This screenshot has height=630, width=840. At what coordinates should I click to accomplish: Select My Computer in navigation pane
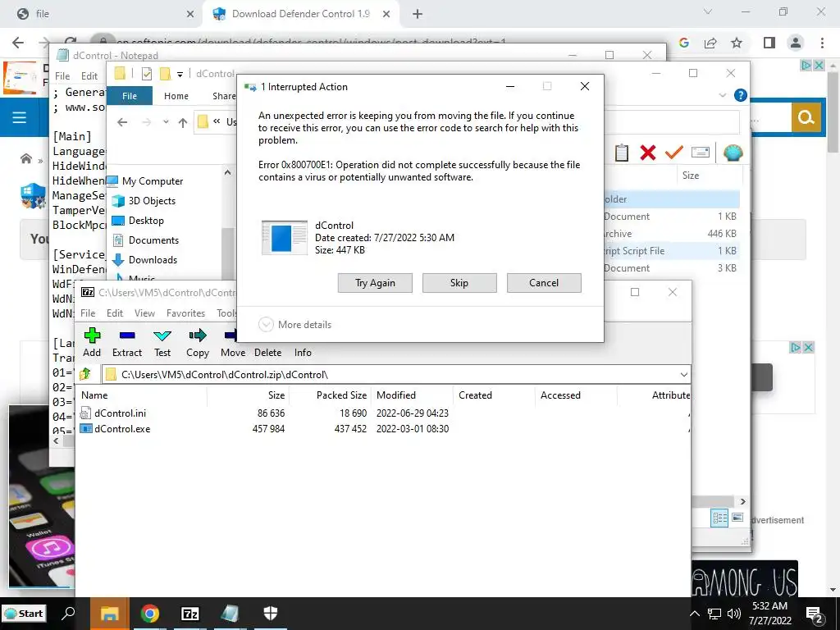tap(152, 181)
